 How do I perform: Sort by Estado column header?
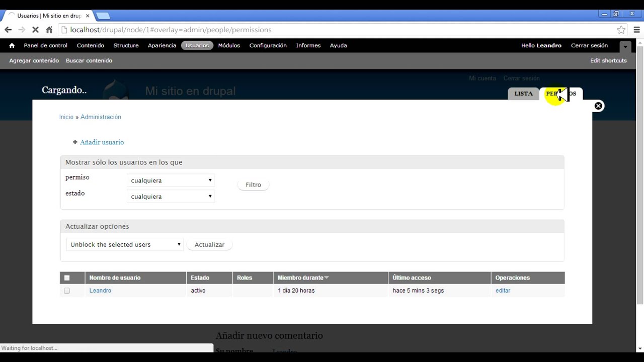[x=200, y=278]
